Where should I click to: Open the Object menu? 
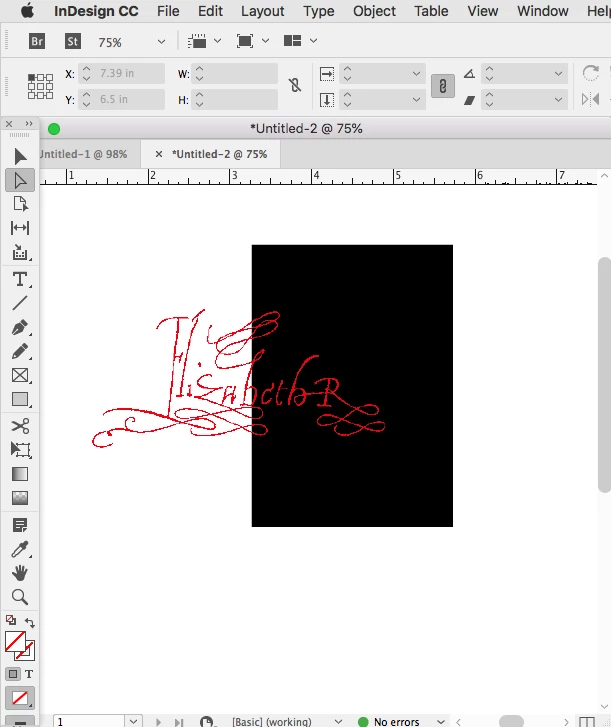coord(374,11)
